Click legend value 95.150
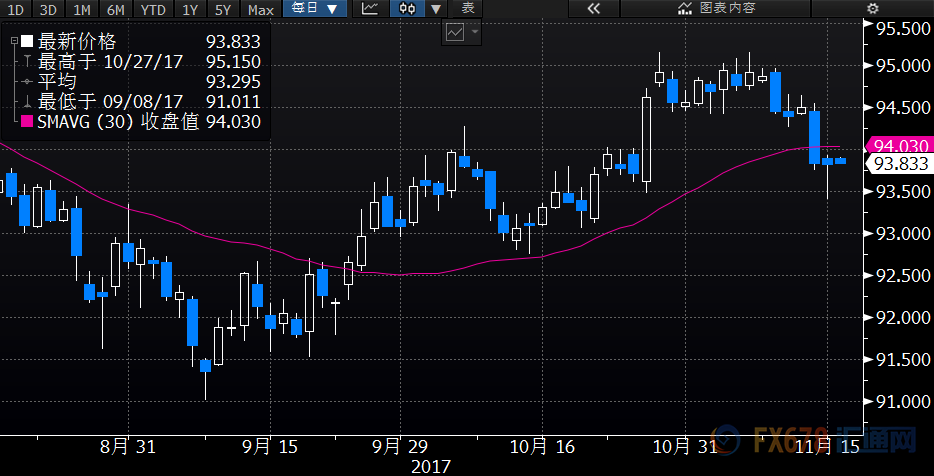Viewport: 934px width, 476px height. (x=234, y=62)
